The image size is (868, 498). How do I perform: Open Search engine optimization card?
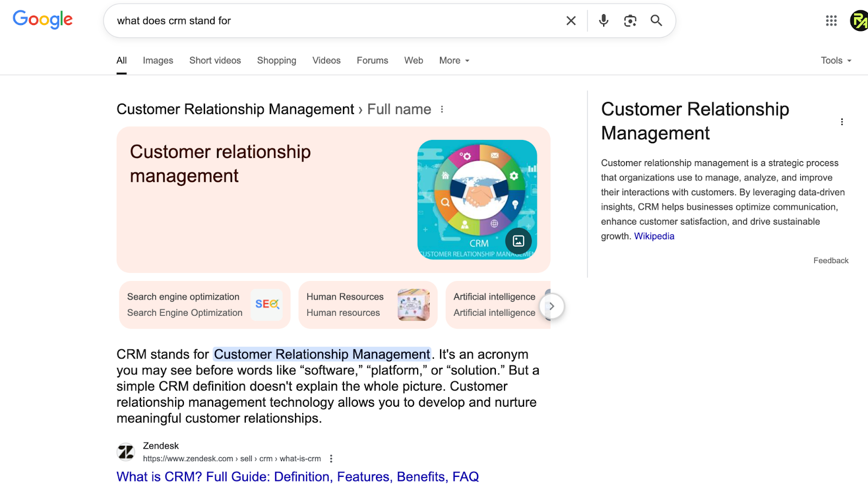click(x=205, y=305)
